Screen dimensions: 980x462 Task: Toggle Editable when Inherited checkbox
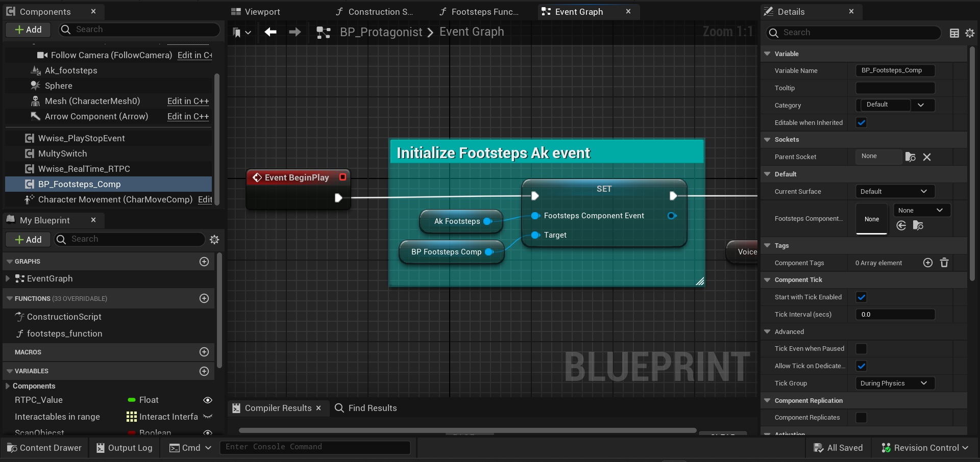tap(862, 123)
